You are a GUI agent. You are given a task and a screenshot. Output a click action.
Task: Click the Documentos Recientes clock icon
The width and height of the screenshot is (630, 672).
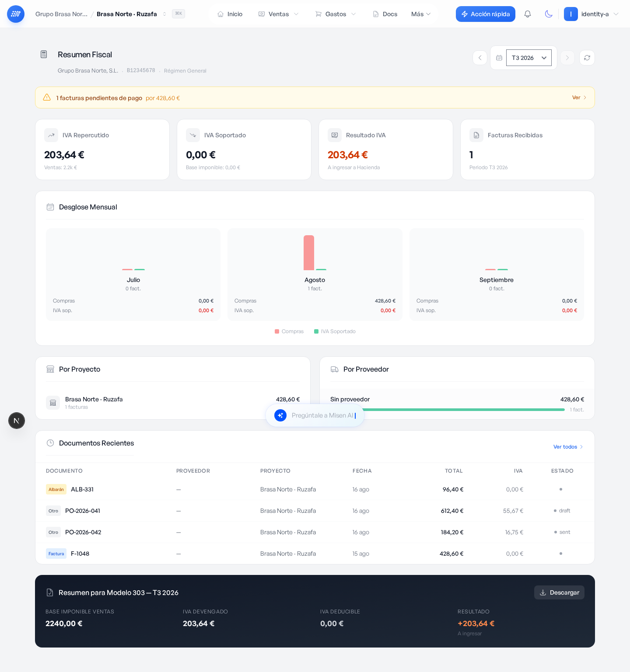50,443
